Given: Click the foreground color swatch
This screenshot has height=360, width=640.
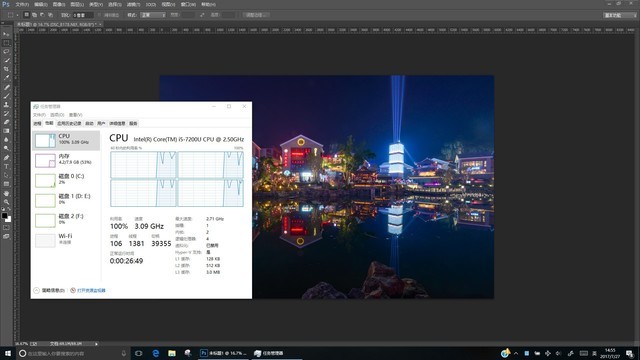Looking at the screenshot, I should pyautogui.click(x=4, y=215).
